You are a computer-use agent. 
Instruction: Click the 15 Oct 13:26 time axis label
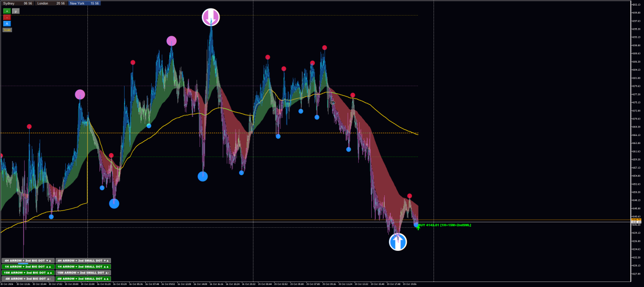[x=24, y=284]
